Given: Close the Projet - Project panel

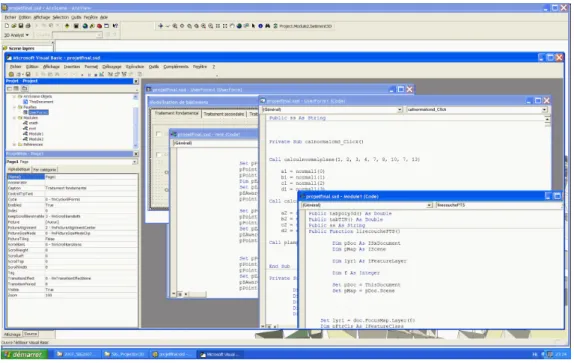Looking at the screenshot, I should tap(136, 81).
